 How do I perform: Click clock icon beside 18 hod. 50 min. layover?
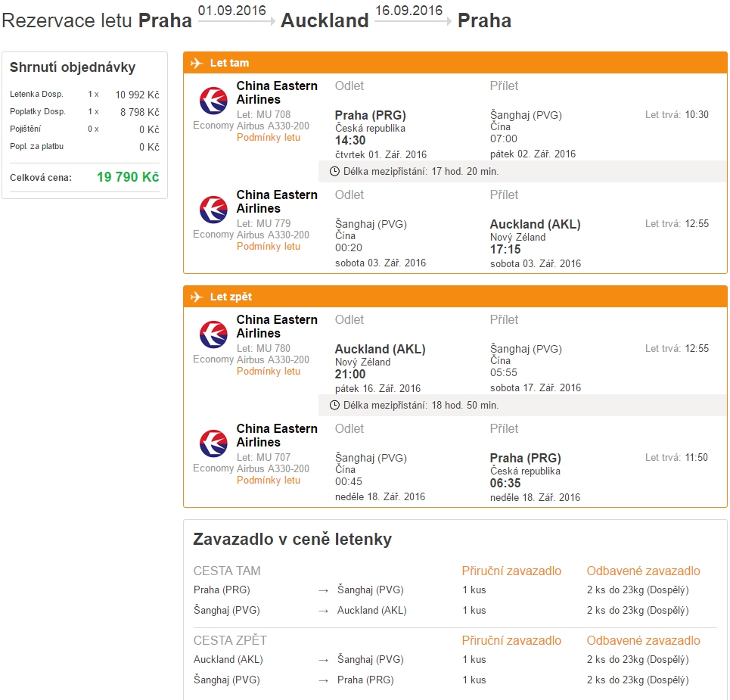334,405
